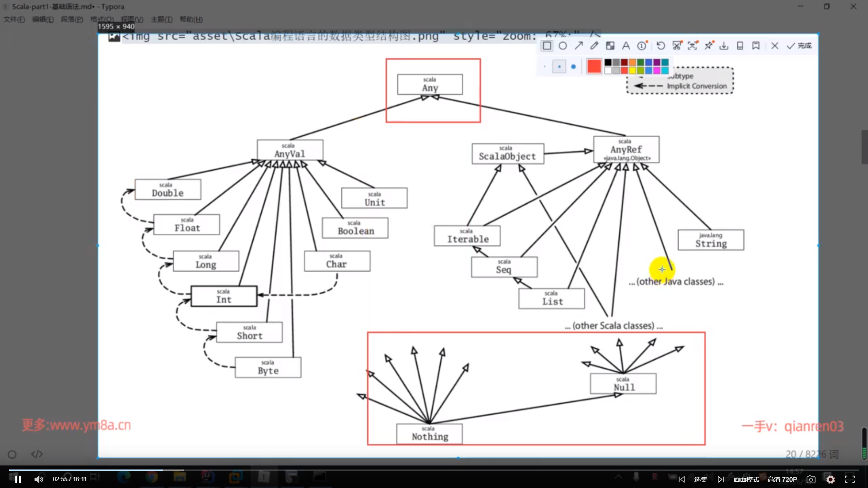Cancel screenshot with X icon
Viewport: 868px width, 488px height.
pyautogui.click(x=774, y=46)
